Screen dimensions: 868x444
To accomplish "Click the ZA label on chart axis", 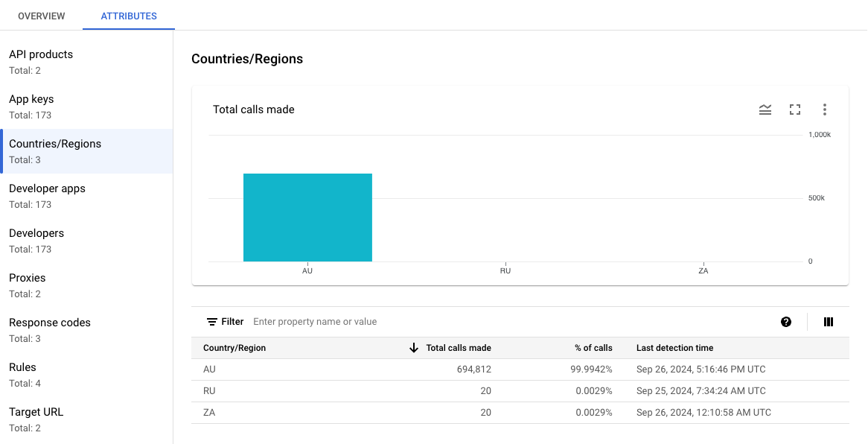I will click(703, 271).
